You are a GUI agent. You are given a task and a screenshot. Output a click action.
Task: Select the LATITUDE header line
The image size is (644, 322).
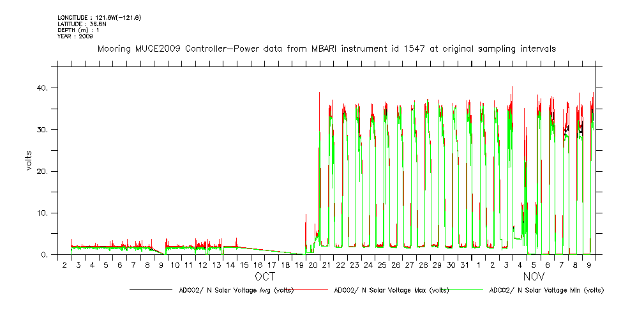pos(82,24)
